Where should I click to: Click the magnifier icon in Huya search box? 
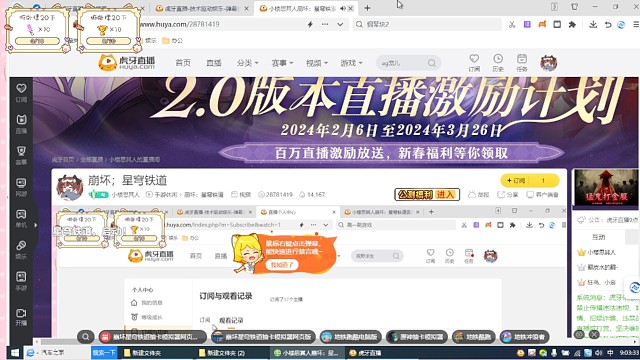pyautogui.click(x=432, y=63)
